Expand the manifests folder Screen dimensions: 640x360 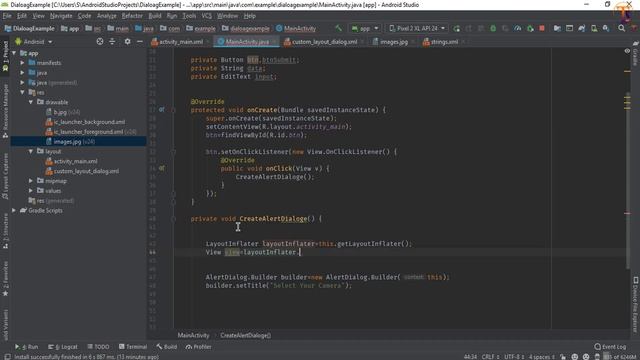(x=22, y=63)
